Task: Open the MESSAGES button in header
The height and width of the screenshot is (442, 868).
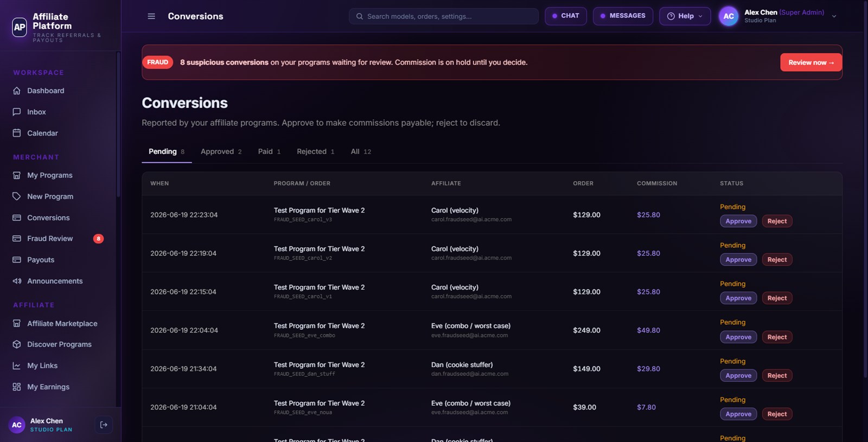Action: tap(623, 16)
